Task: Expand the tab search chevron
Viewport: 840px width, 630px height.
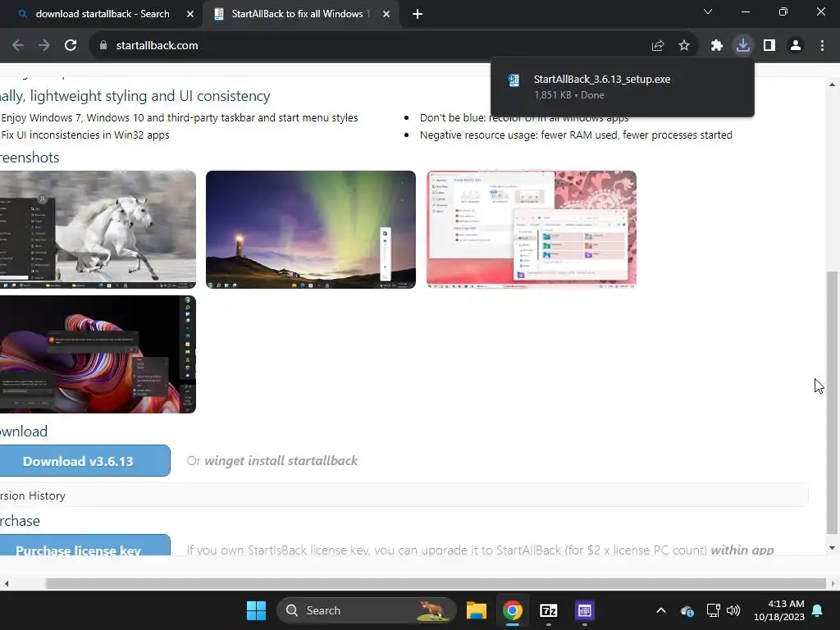Action: click(708, 11)
